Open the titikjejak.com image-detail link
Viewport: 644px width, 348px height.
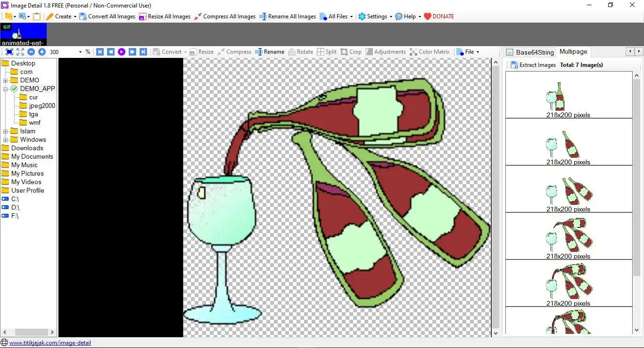[x=50, y=343]
